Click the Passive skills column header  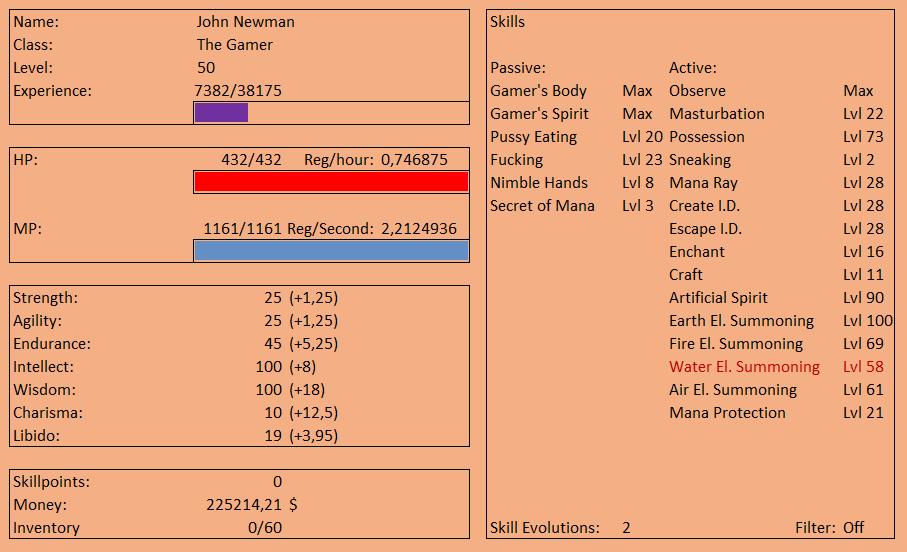pos(518,68)
